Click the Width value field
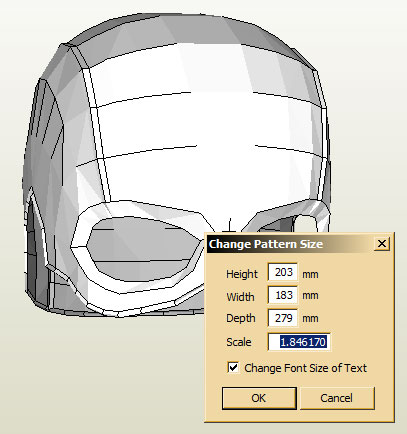Image resolution: width=407 pixels, height=434 pixels. point(283,295)
